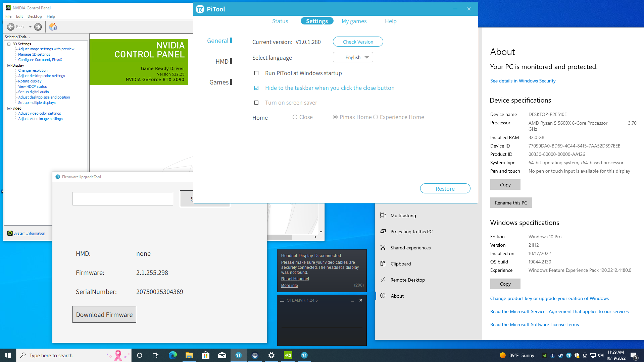Enable Run PiTool at Windows startup
Image resolution: width=644 pixels, height=362 pixels.
pyautogui.click(x=256, y=73)
